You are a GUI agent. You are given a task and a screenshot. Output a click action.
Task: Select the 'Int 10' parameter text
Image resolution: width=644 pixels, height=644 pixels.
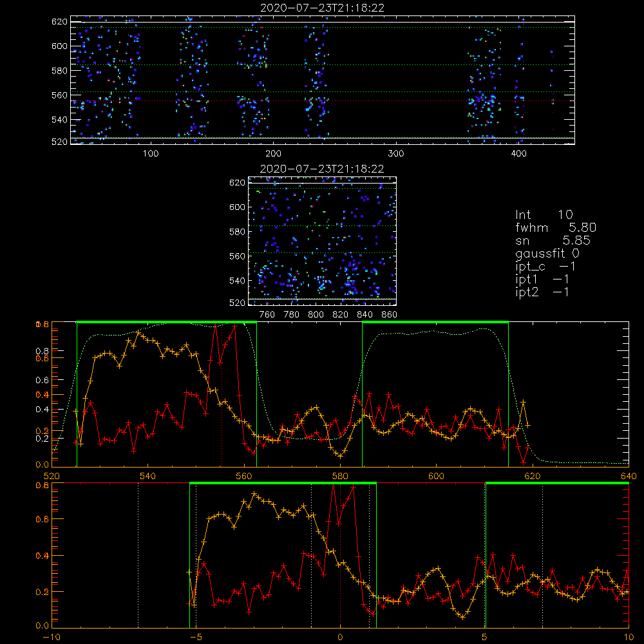click(x=544, y=214)
